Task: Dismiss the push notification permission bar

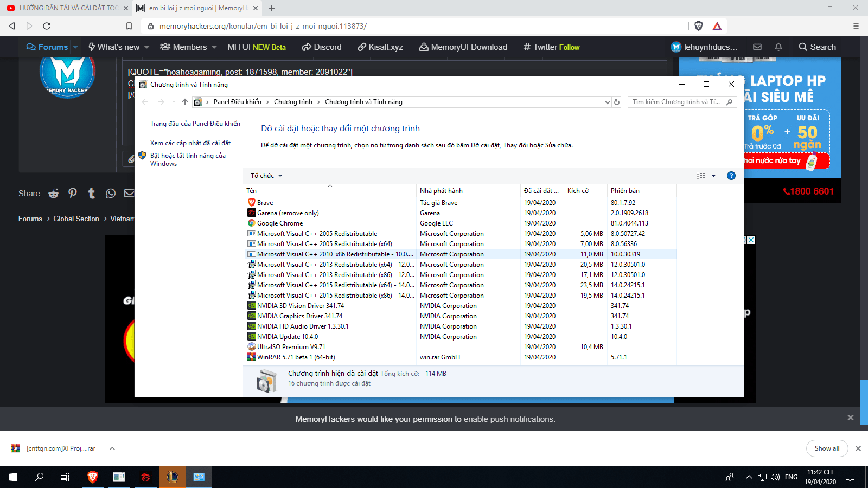Action: pyautogui.click(x=851, y=418)
